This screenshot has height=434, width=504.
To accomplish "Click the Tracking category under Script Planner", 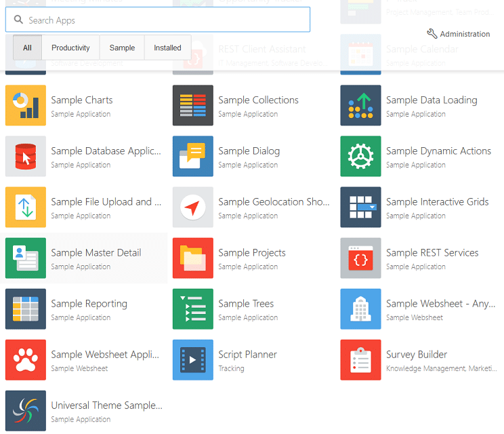I will (232, 368).
